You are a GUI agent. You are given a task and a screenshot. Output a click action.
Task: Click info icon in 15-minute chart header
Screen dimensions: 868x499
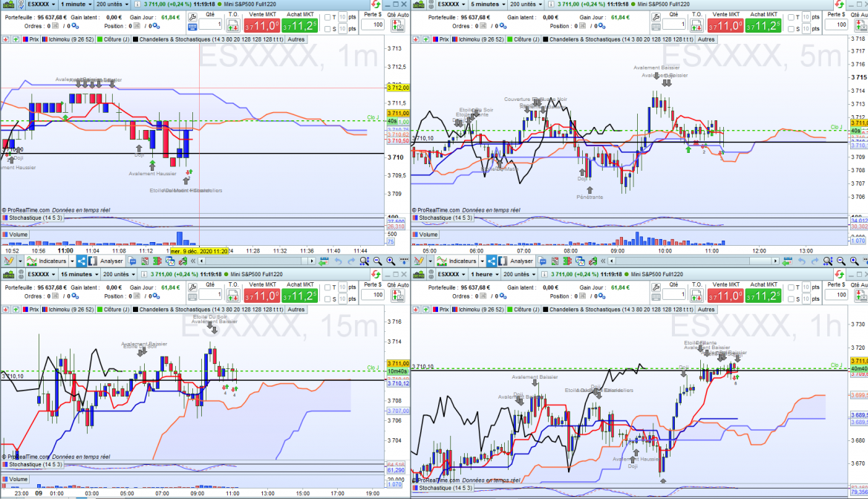click(x=136, y=275)
